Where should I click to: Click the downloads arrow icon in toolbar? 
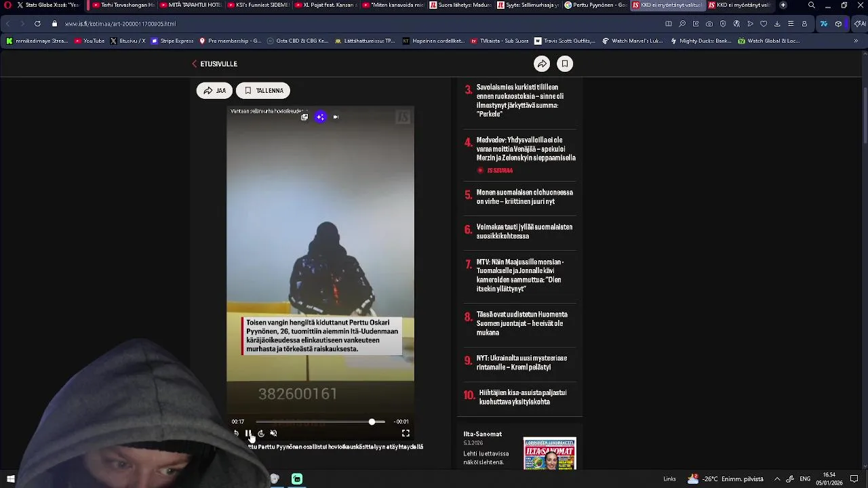[777, 24]
